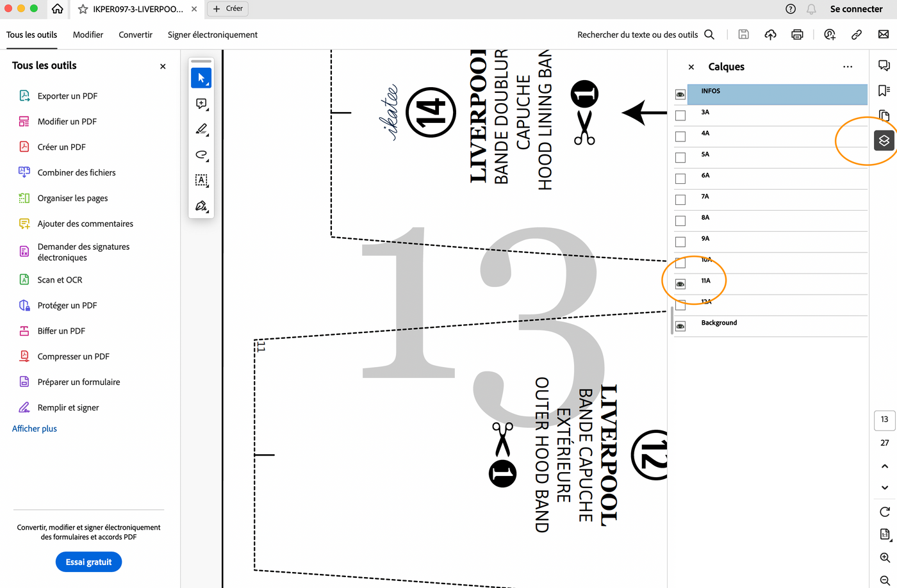This screenshot has height=588, width=897.
Task: Switch to Signer électroniquement tab
Action: 213,35
